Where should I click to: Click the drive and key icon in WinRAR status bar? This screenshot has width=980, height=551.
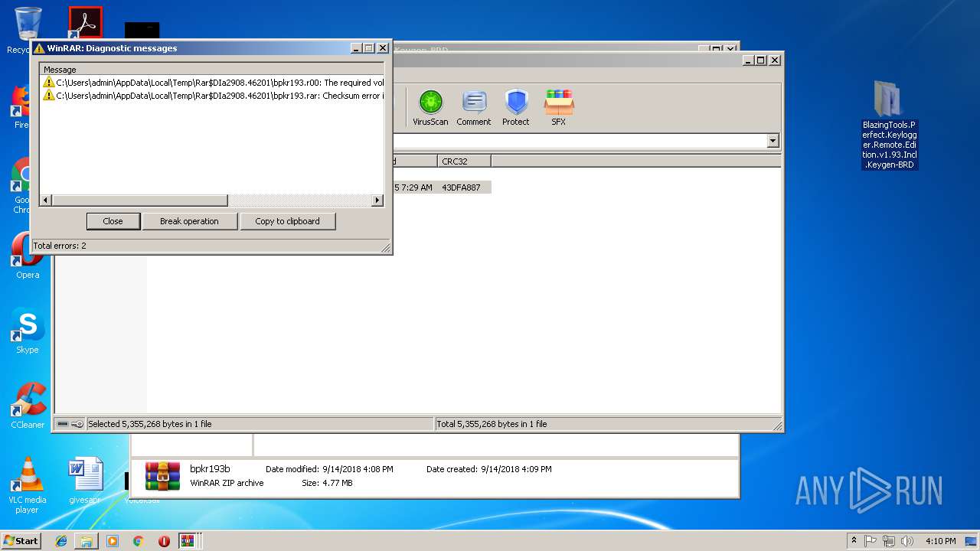pyautogui.click(x=70, y=424)
